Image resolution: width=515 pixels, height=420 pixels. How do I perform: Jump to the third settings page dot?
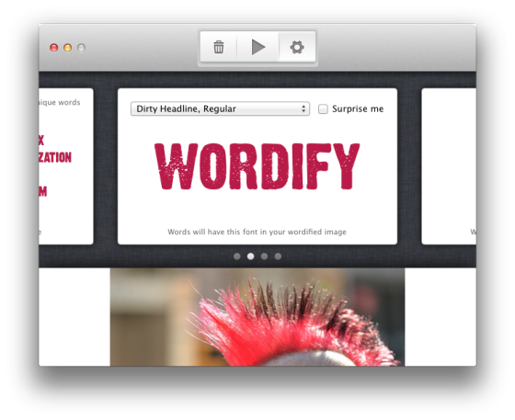(x=265, y=256)
